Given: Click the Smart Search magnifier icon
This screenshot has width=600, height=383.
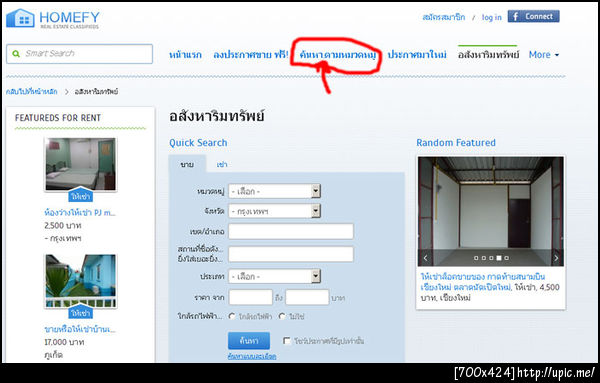Looking at the screenshot, I should point(16,54).
